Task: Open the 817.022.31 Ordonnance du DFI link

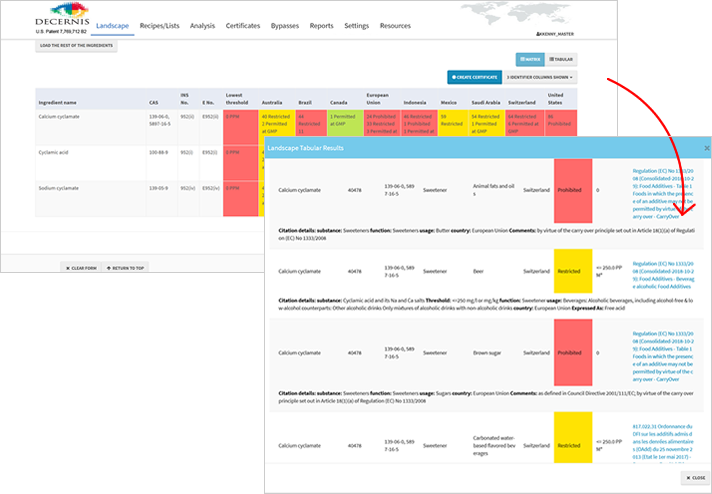Action: coord(663,443)
